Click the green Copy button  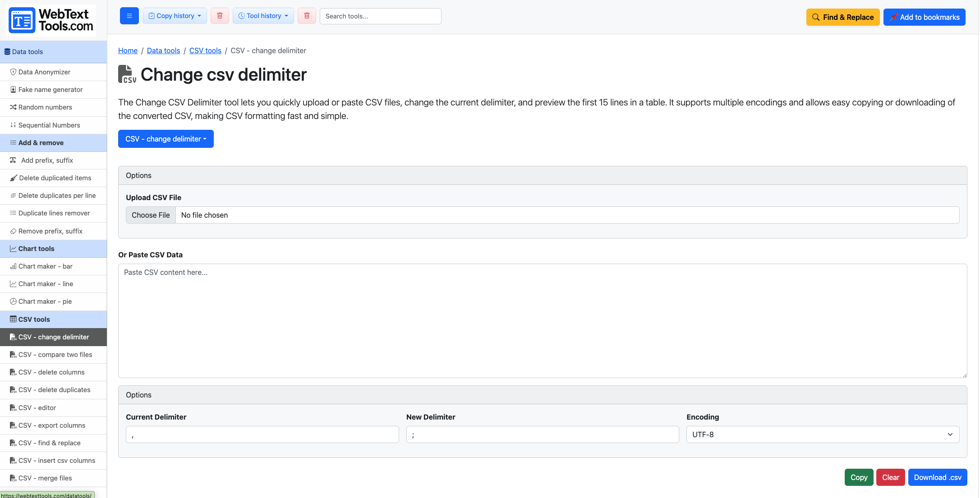click(859, 477)
